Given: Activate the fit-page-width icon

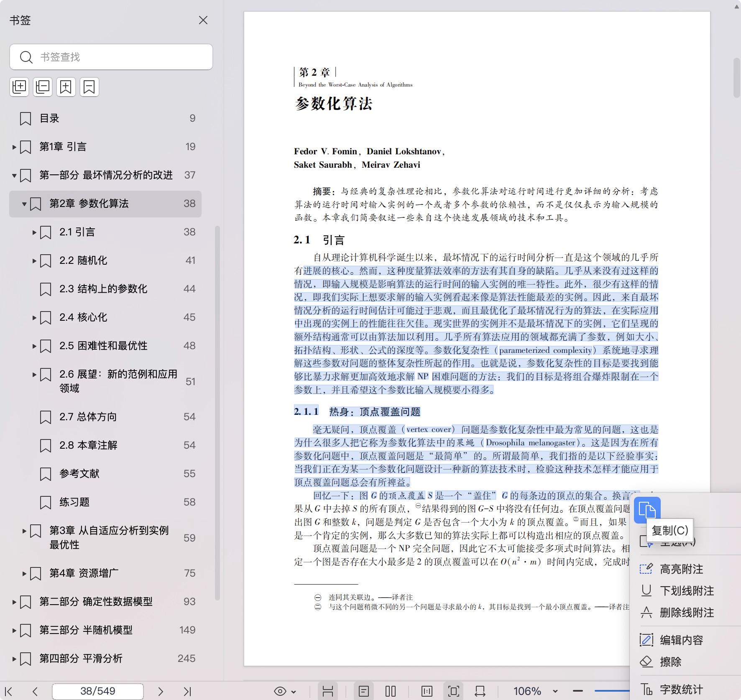Looking at the screenshot, I should pyautogui.click(x=479, y=691).
